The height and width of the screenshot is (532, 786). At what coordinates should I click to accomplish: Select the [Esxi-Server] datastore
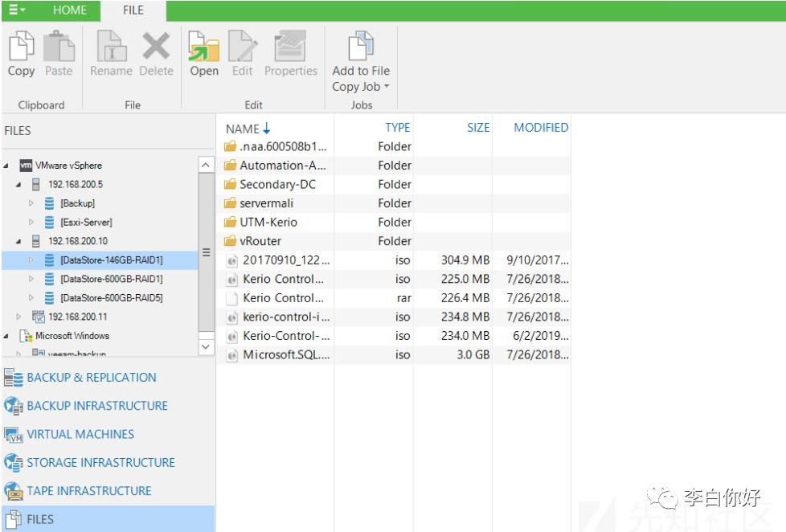point(86,222)
